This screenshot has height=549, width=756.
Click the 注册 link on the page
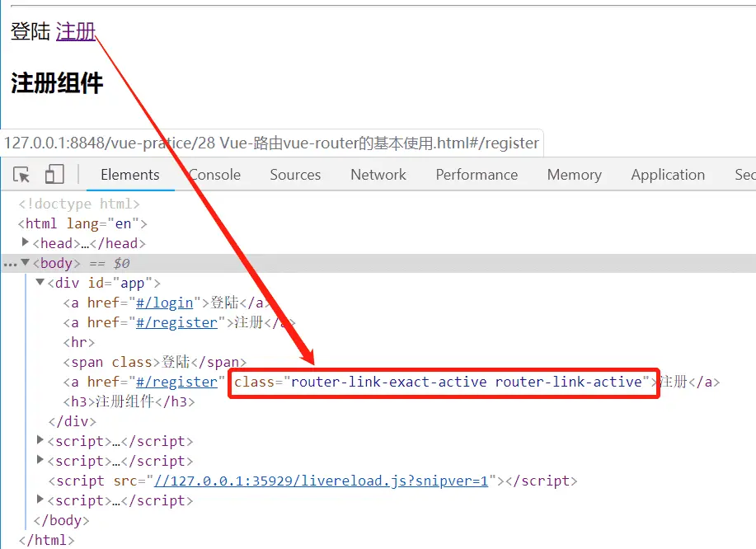(x=76, y=32)
